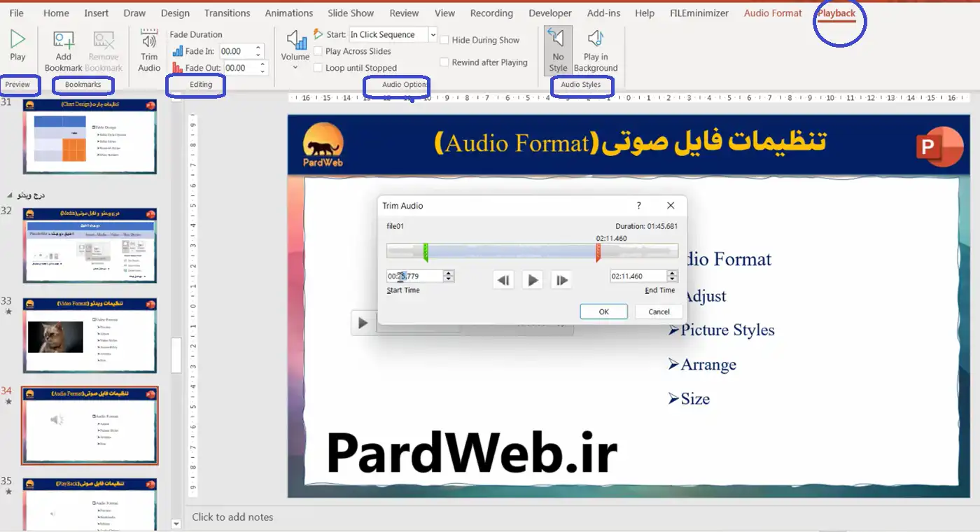Decrease Start Time with the down spinner
980x532 pixels.
coord(449,279)
